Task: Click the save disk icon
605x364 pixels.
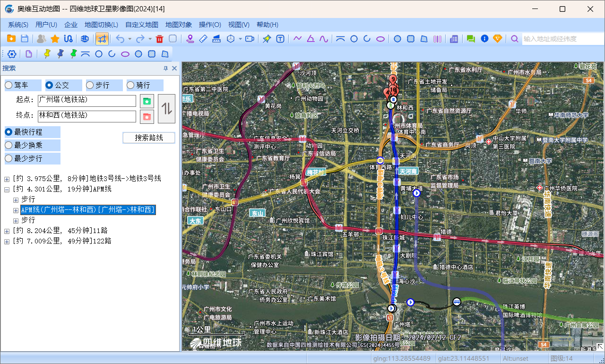Action: (25, 39)
